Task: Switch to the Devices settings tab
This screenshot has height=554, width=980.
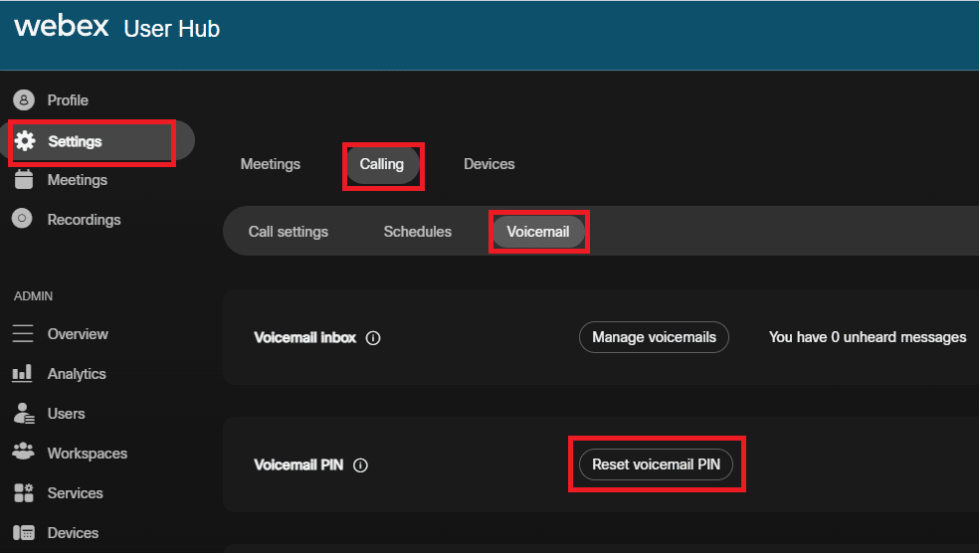Action: [489, 164]
